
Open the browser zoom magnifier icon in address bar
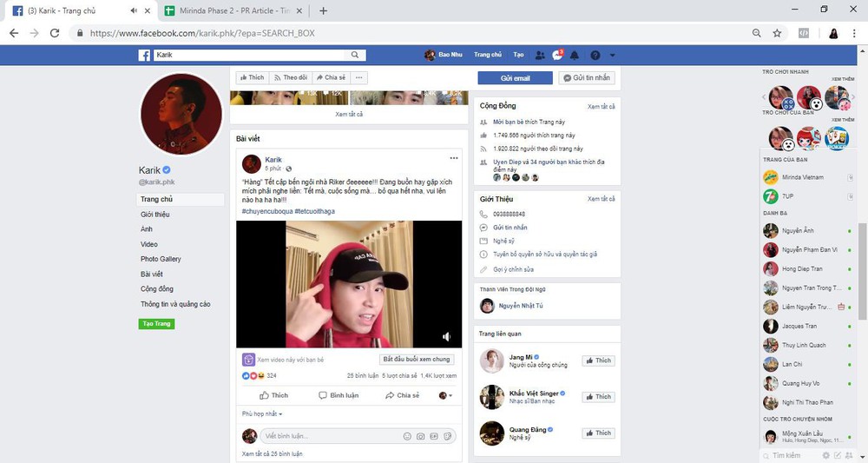click(757, 33)
